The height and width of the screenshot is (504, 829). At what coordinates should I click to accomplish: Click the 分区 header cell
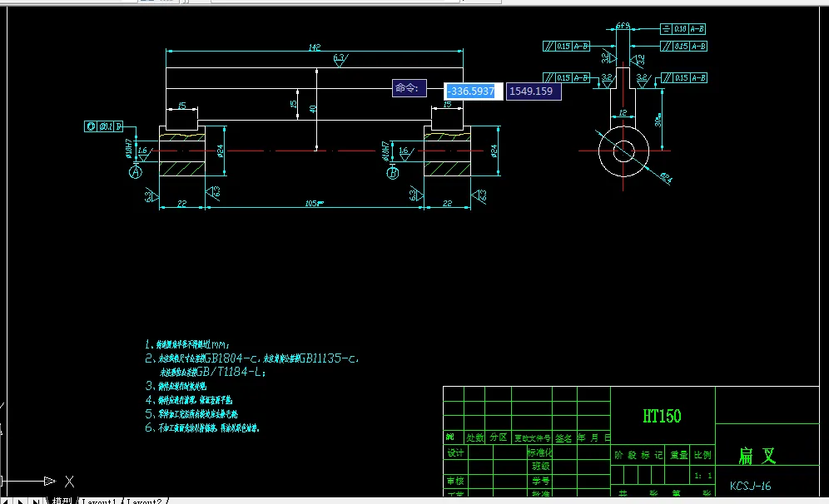click(x=498, y=437)
